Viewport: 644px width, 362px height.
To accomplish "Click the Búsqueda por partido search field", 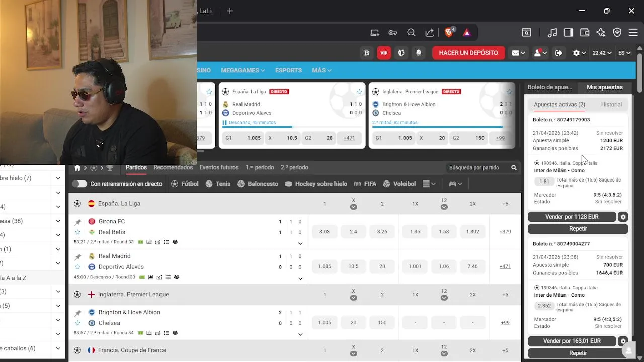I will 482,168.
